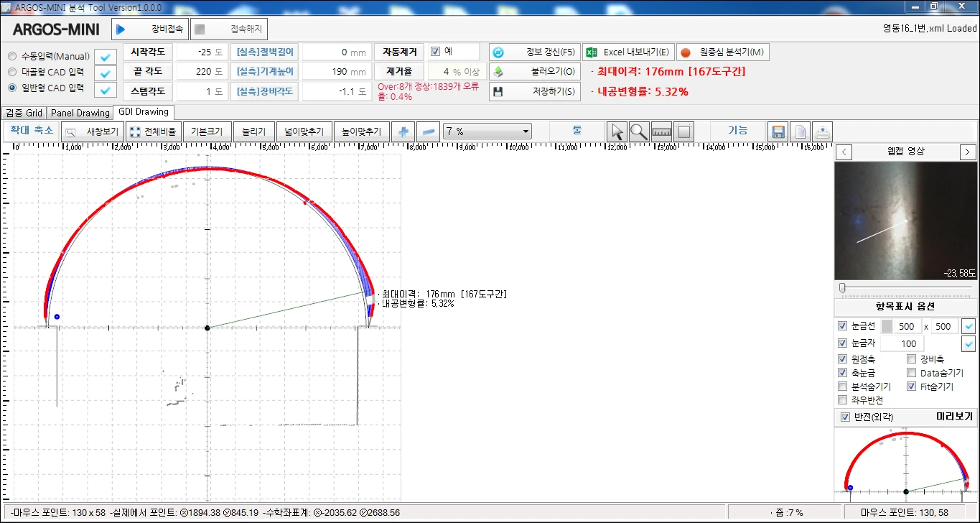Apply the 대골형 CAD 입력 checkmark button

[106, 73]
